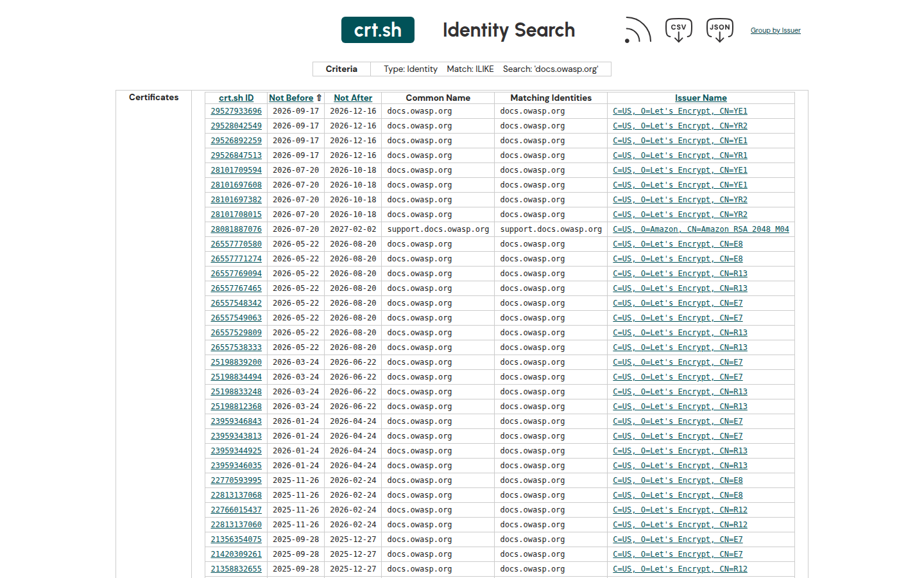The width and height of the screenshot is (924, 578).
Task: Open certificate ID 28101708015
Action: pos(236,215)
